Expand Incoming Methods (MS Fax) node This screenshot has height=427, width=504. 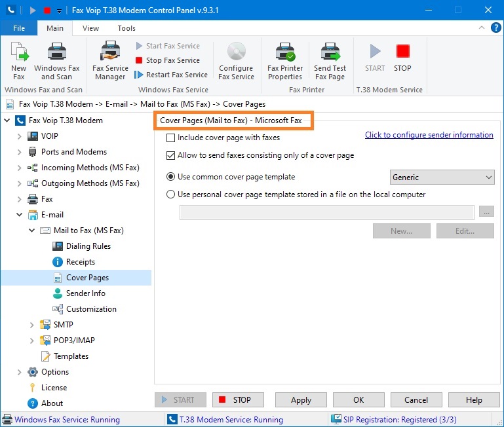click(19, 168)
